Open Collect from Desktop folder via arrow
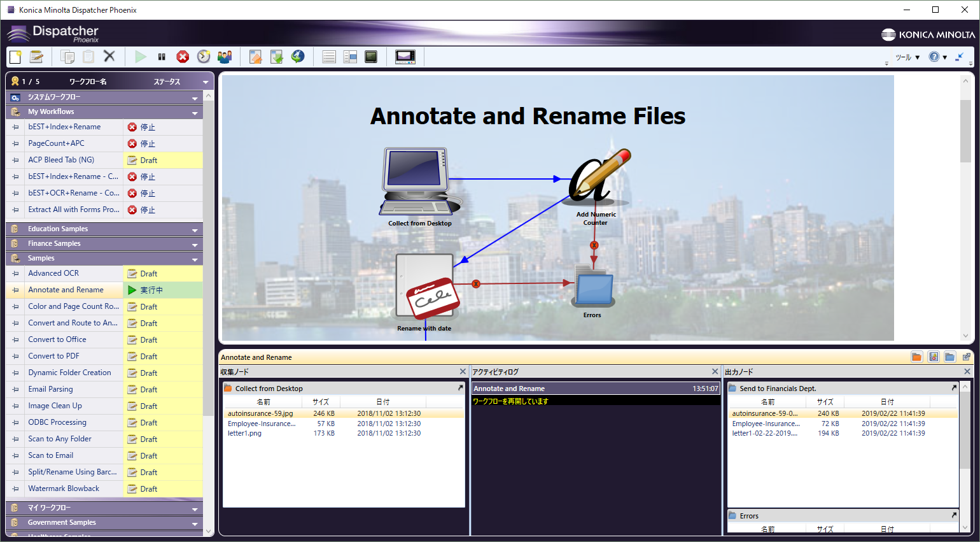Image resolution: width=980 pixels, height=542 pixels. pos(460,388)
